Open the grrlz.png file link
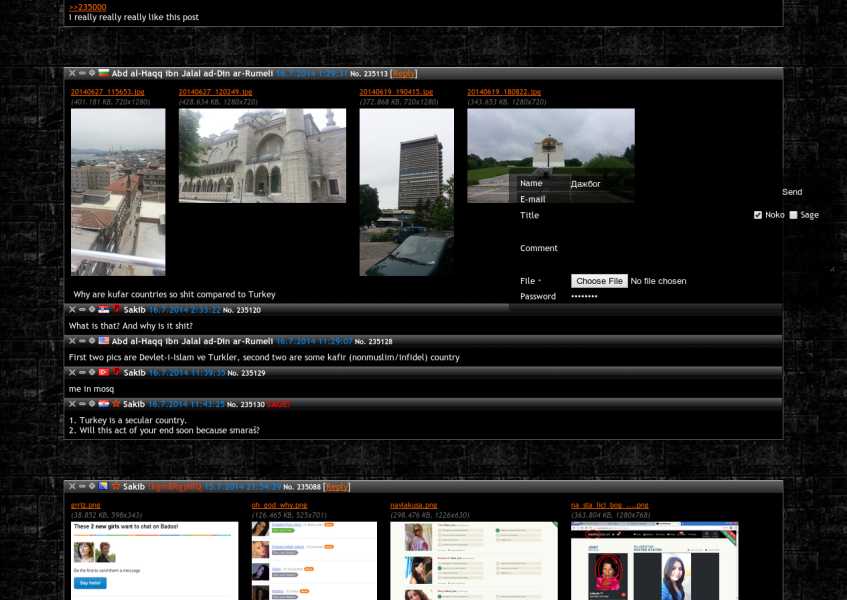 point(85,505)
